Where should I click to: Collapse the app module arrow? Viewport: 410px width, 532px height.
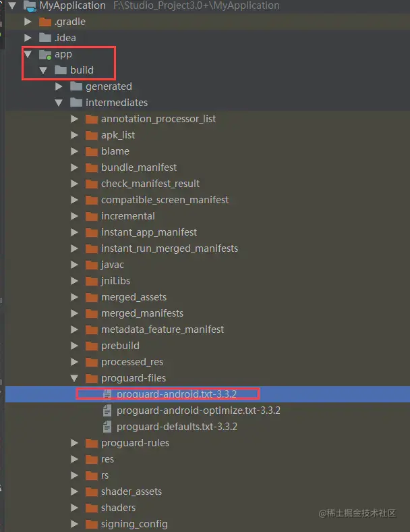28,54
